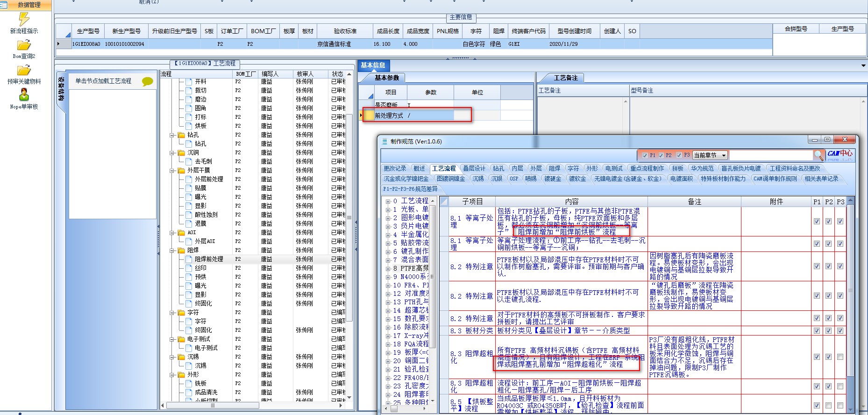Toggle P2 checkbox in 等离子处理流程 content row
The width and height of the screenshot is (868, 415).
pyautogui.click(x=828, y=244)
